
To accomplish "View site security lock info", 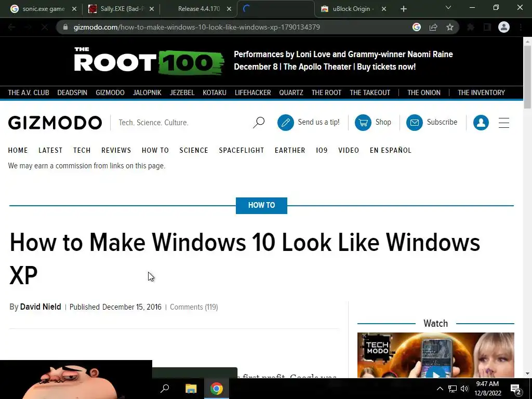I will (65, 27).
